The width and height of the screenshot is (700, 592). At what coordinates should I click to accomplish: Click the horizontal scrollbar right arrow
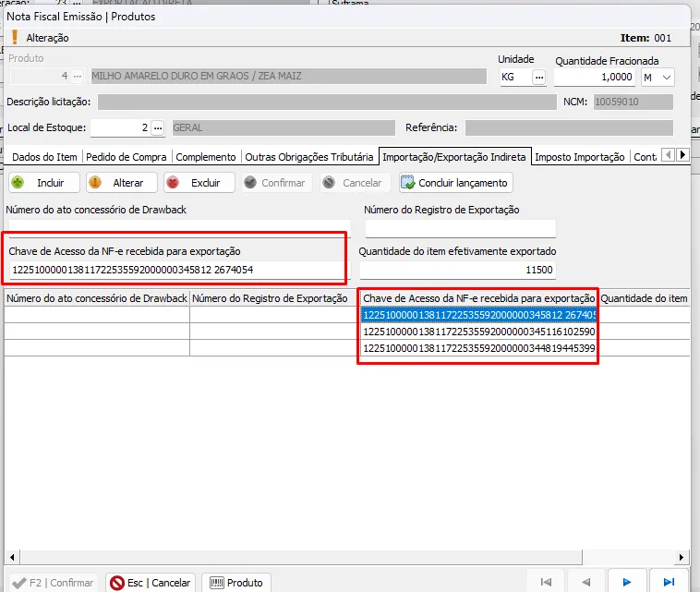(x=682, y=557)
